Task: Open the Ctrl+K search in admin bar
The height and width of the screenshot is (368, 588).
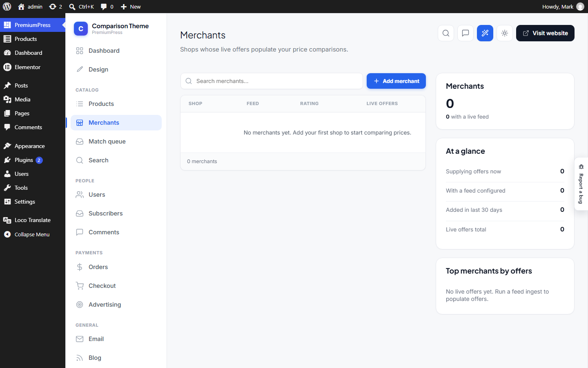Action: [82, 7]
